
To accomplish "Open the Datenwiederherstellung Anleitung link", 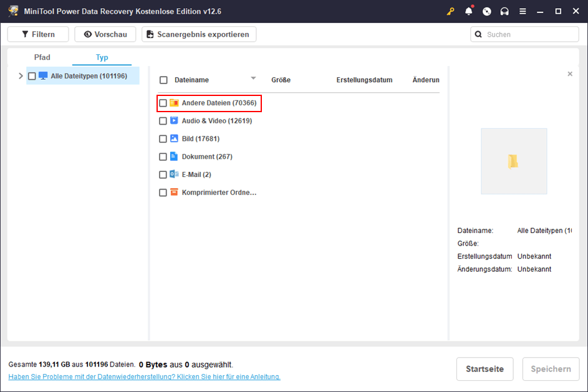I will click(145, 376).
